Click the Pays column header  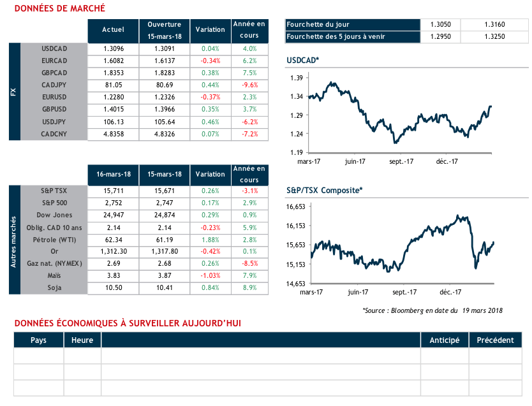click(38, 340)
